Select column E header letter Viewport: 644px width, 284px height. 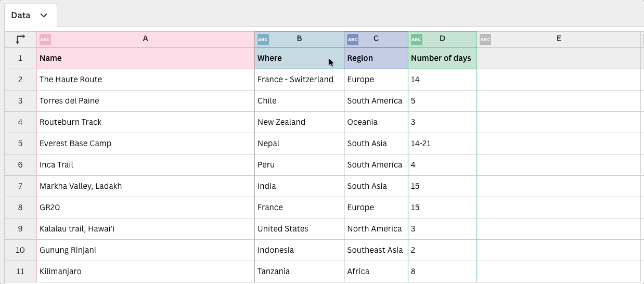pos(559,38)
